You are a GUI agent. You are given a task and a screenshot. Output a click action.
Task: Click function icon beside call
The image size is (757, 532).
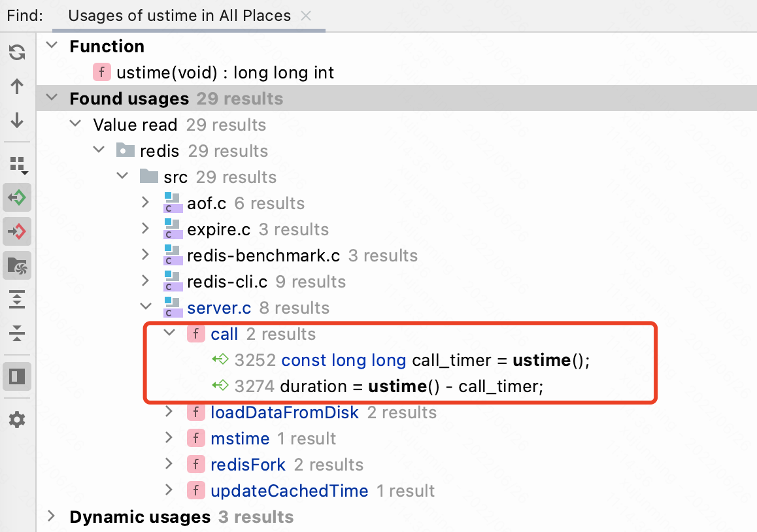click(196, 334)
